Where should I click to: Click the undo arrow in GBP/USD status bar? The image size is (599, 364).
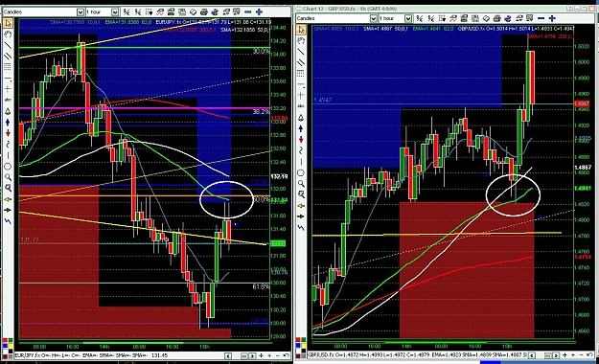click(589, 355)
